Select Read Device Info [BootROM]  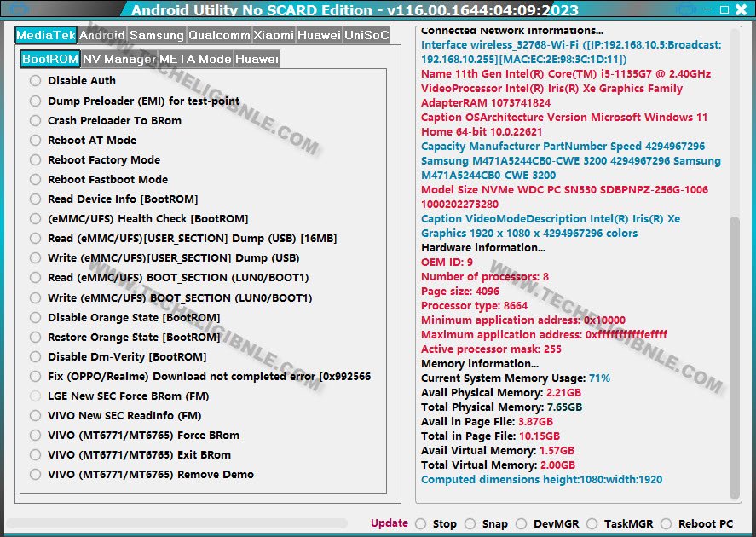[x=35, y=199]
